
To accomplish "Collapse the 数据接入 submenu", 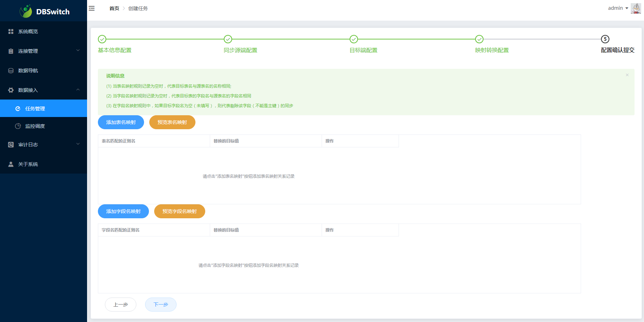I will 78,90.
